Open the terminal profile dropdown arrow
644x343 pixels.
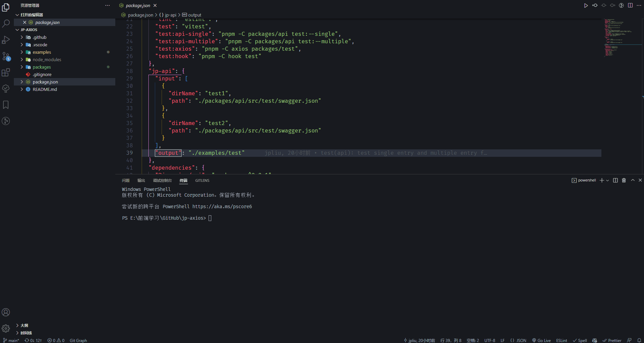[607, 180]
